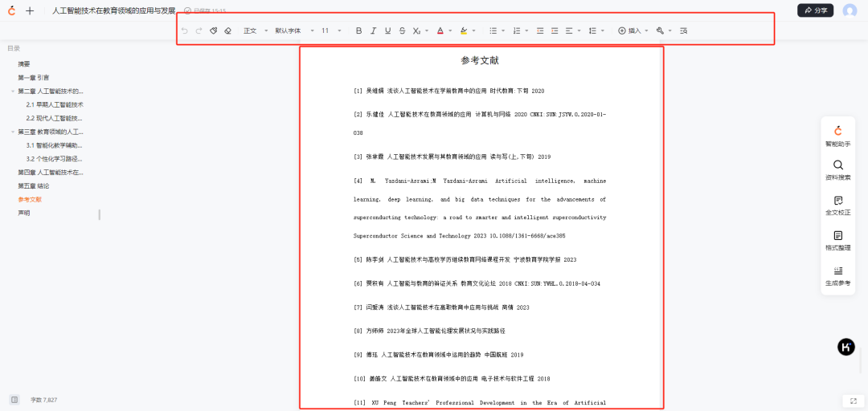Open the user avatar profile
This screenshot has width=868, height=411.
850,10
